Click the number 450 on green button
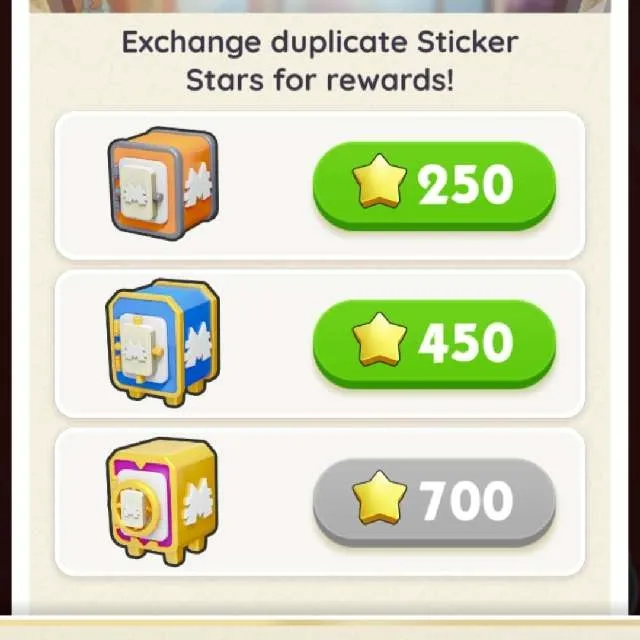Screen dimensions: 640x640 point(466,342)
